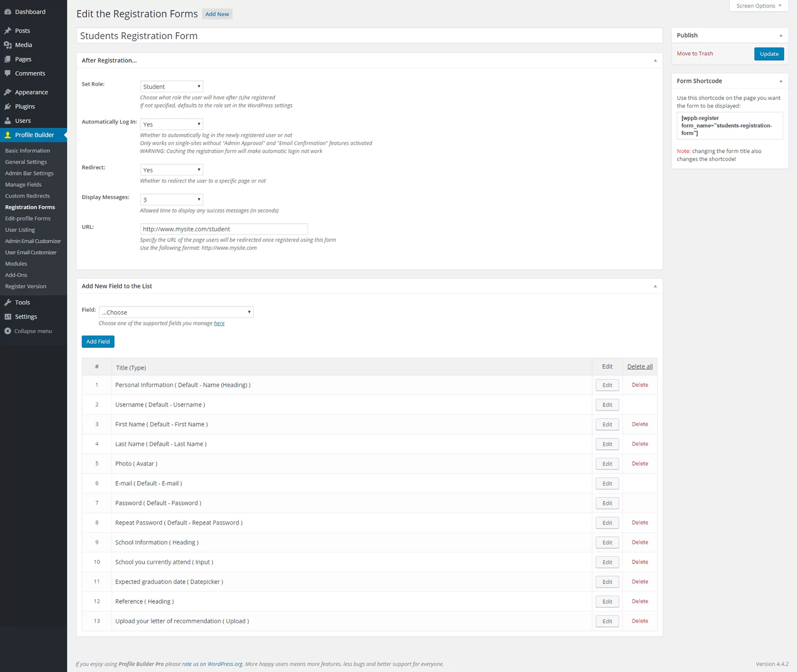
Task: Open General Settings submenu item
Action: pos(26,162)
